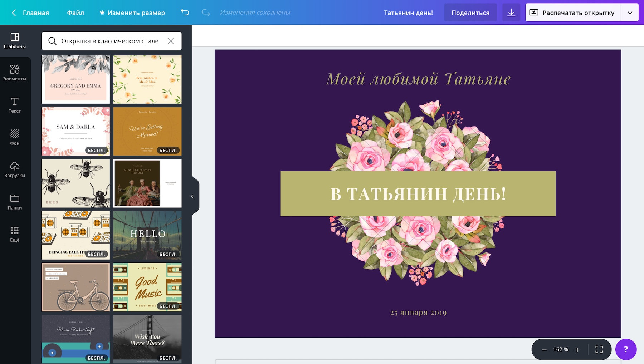Open the purple help question mark
Image resolution: width=644 pixels, height=364 pixels.
coord(626,349)
